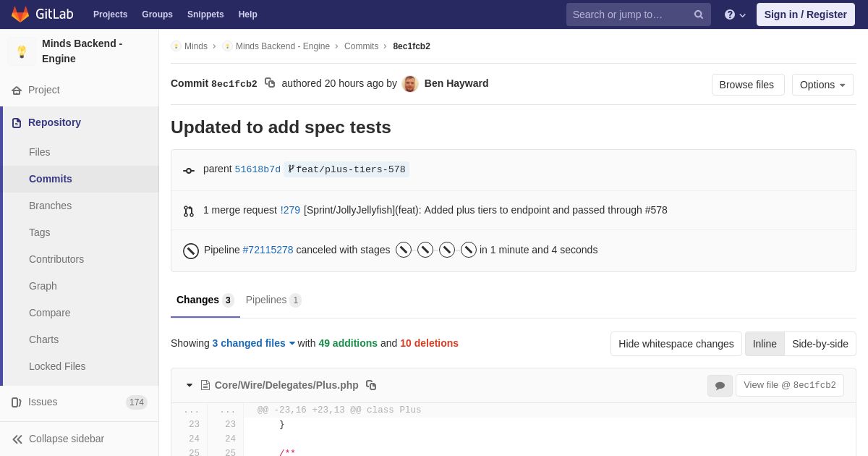The width and height of the screenshot is (868, 456).
Task: Open Snippets in the navbar
Action: point(205,14)
